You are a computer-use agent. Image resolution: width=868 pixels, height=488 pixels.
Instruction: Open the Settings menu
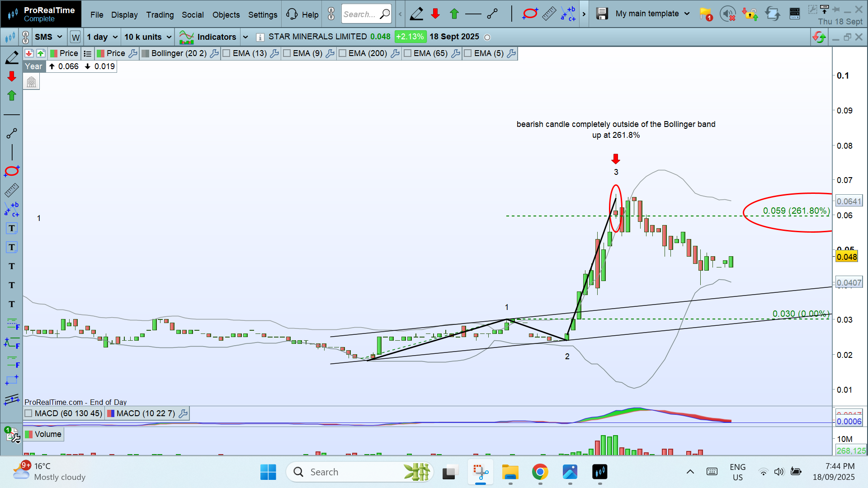tap(263, 14)
